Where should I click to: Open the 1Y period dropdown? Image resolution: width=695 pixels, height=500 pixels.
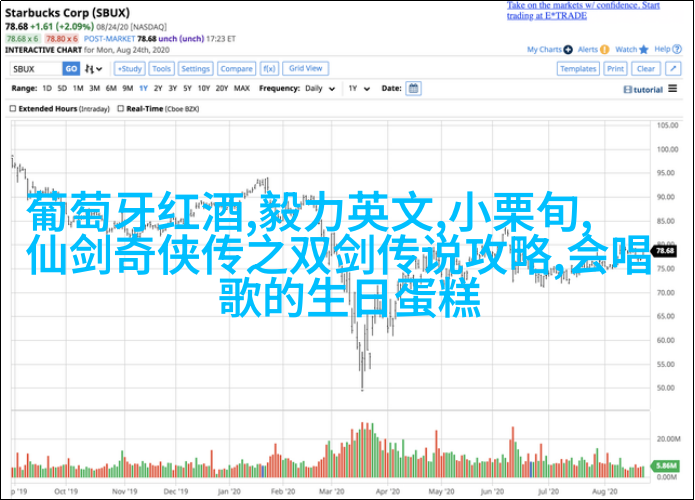point(359,88)
